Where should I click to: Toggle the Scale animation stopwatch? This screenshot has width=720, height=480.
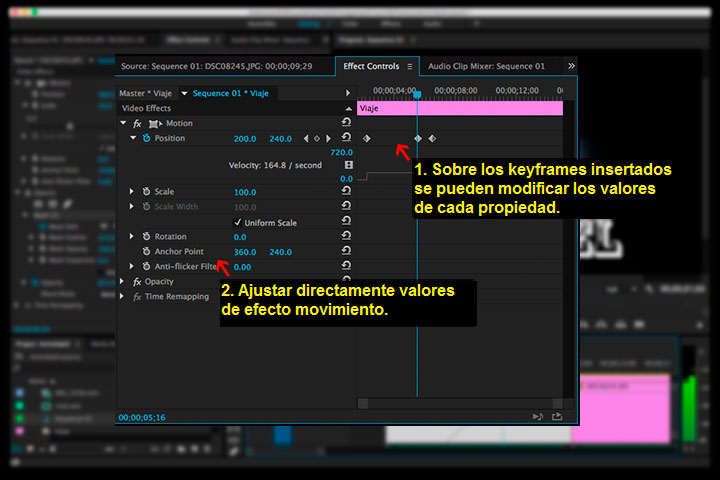tap(146, 192)
